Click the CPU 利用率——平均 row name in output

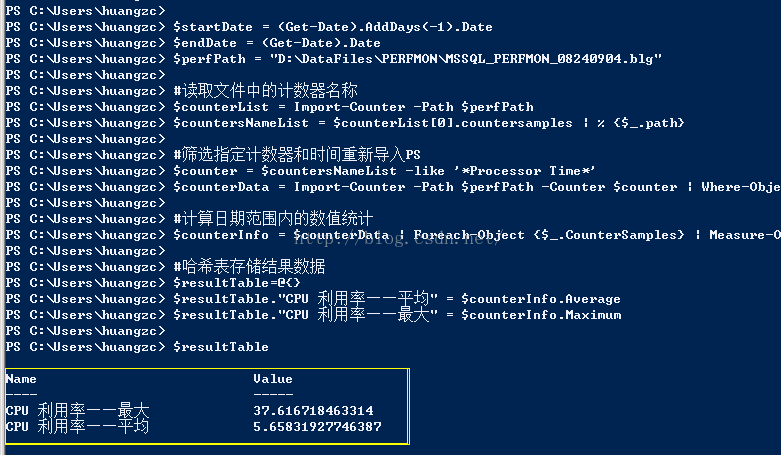pyautogui.click(x=77, y=427)
